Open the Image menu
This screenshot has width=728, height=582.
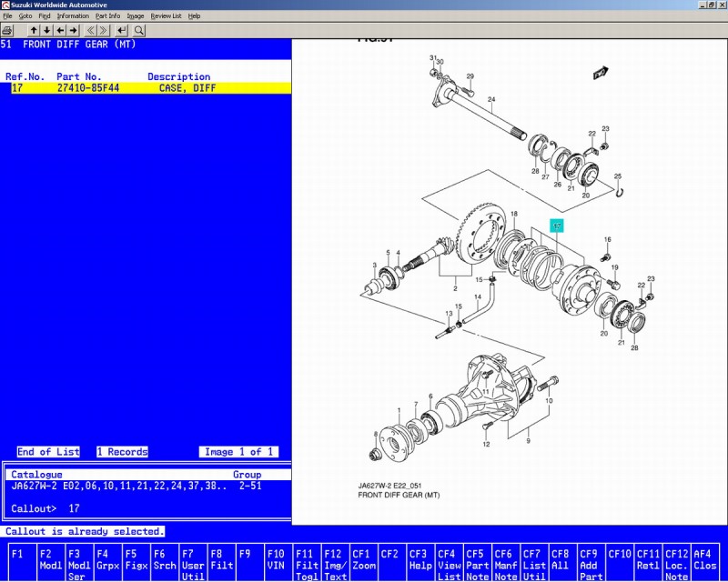[135, 15]
